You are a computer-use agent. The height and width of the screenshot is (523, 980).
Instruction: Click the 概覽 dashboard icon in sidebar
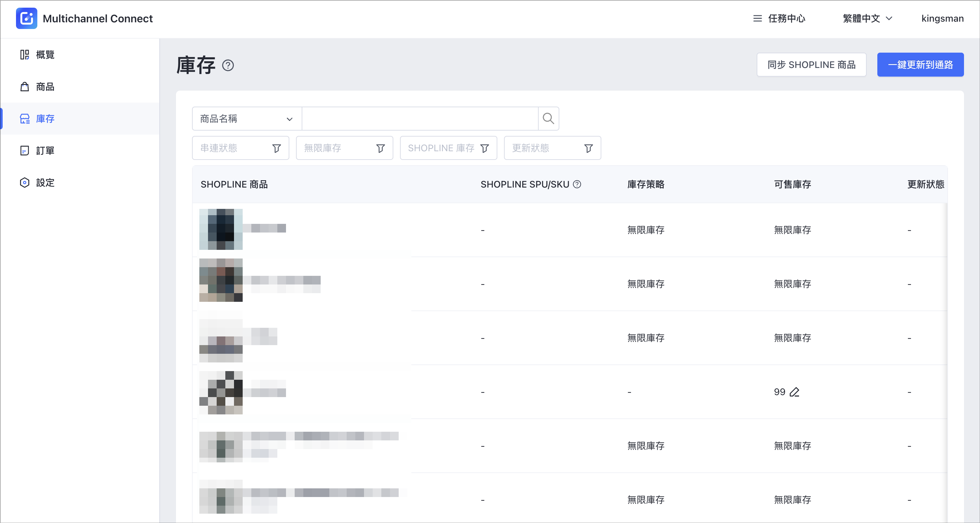[x=25, y=55]
